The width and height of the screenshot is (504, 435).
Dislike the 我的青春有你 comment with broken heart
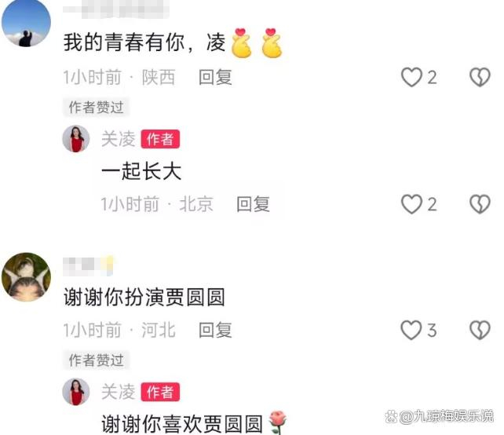(480, 77)
